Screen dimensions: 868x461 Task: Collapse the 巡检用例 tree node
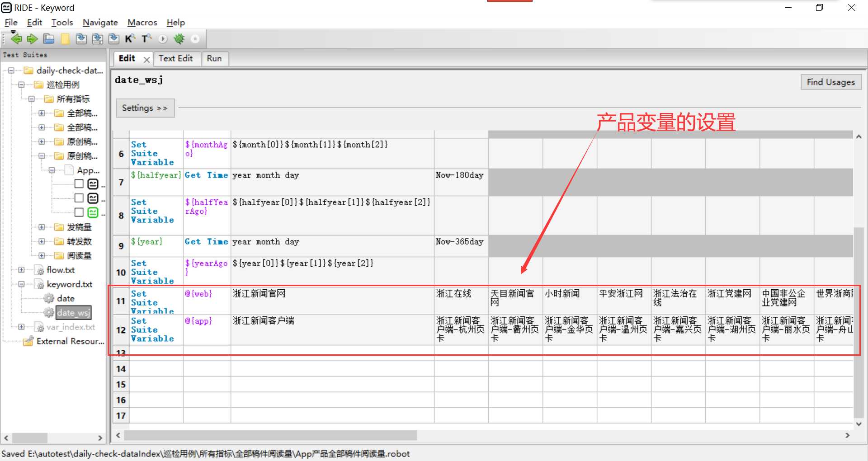click(21, 85)
